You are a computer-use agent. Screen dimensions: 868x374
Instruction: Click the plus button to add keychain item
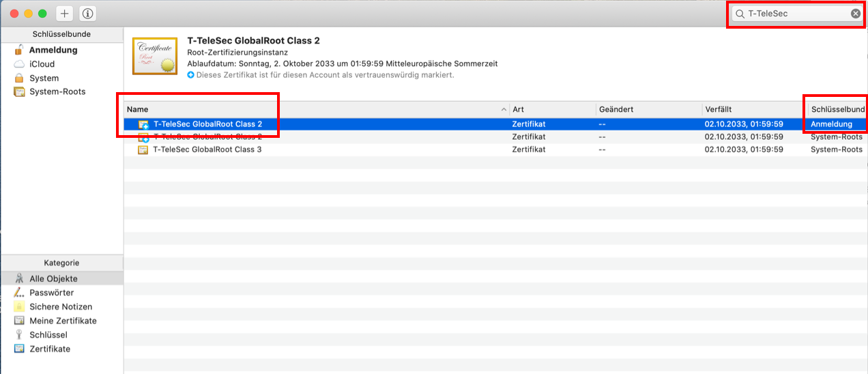65,13
